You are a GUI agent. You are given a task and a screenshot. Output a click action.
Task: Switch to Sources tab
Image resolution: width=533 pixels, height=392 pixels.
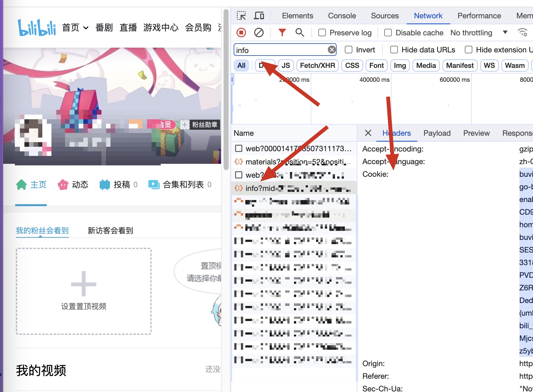(385, 16)
